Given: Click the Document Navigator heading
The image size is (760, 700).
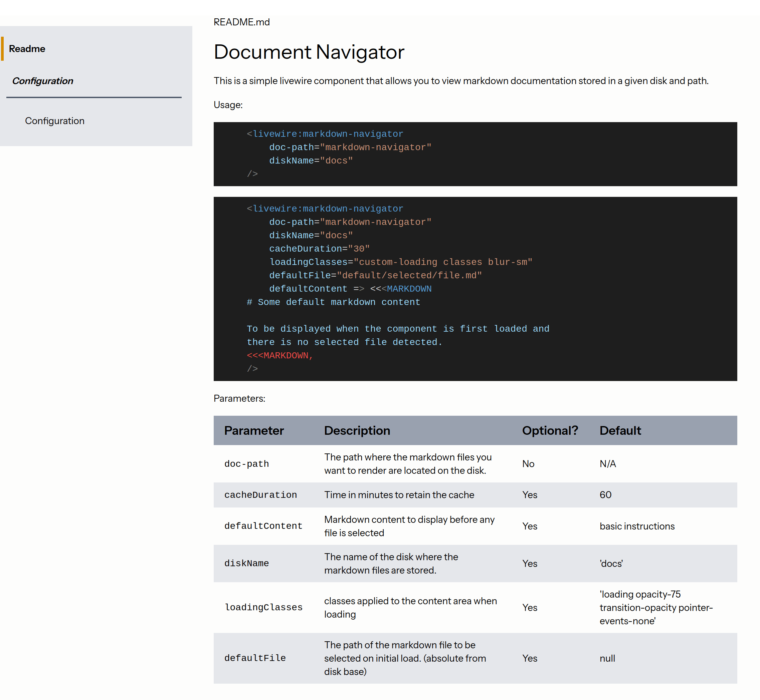Looking at the screenshot, I should pyautogui.click(x=309, y=52).
